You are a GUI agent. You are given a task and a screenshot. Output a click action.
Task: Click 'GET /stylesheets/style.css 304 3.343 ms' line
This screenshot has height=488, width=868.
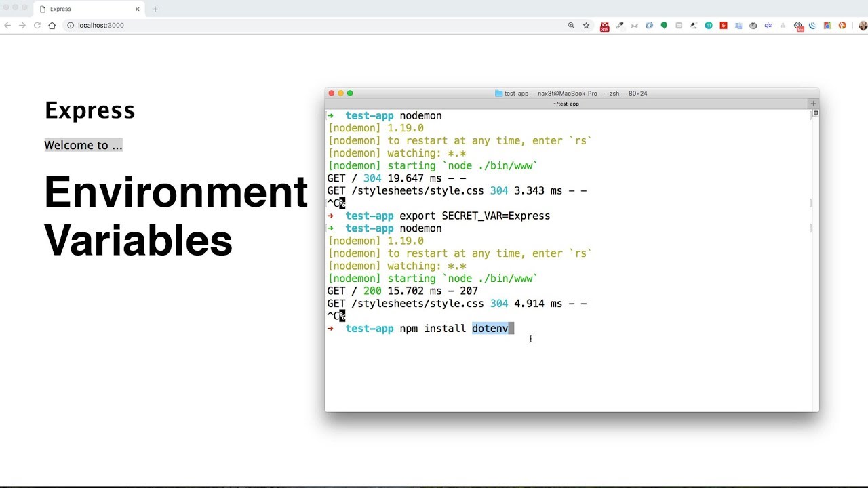457,191
